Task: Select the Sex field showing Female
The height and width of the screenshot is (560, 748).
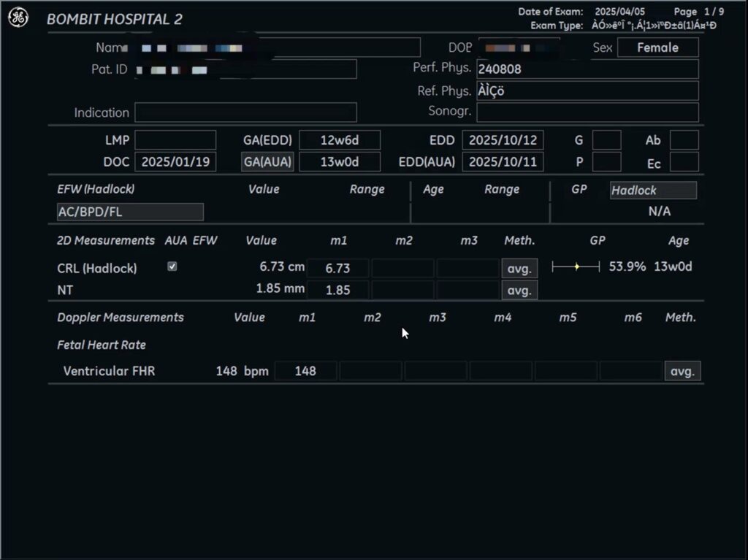Action: click(657, 47)
